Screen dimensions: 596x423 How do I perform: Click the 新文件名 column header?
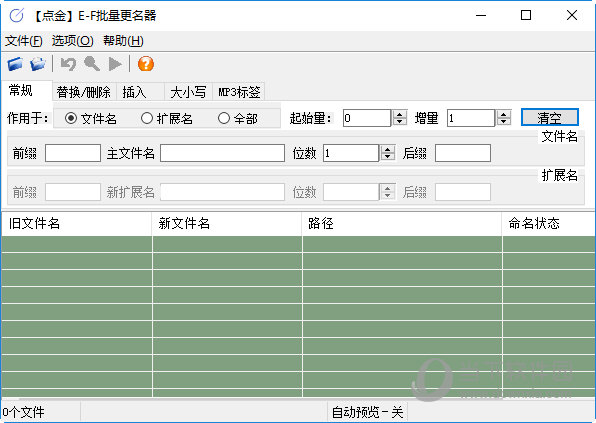point(227,223)
